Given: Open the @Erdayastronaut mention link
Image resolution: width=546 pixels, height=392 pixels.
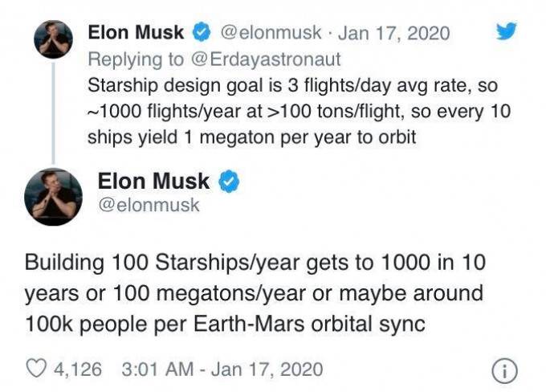Looking at the screenshot, I should 266,59.
